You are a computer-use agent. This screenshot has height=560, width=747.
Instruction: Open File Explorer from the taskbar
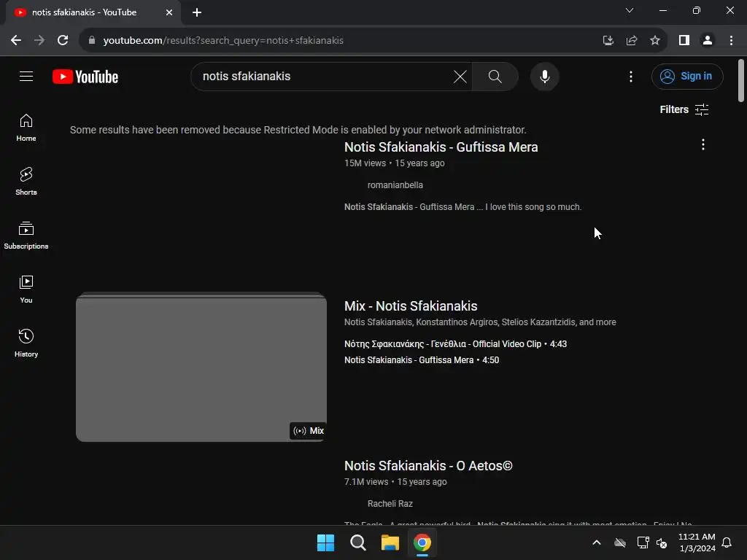pyautogui.click(x=390, y=542)
